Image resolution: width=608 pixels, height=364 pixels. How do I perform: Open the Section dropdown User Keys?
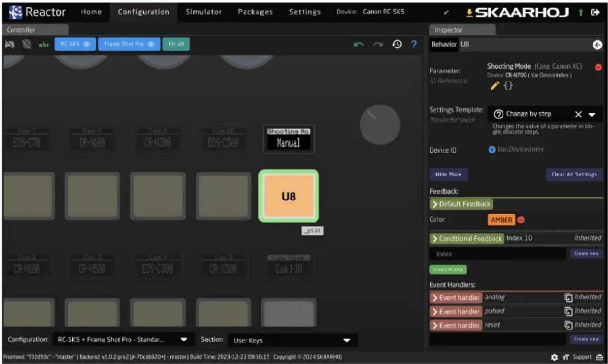click(292, 340)
